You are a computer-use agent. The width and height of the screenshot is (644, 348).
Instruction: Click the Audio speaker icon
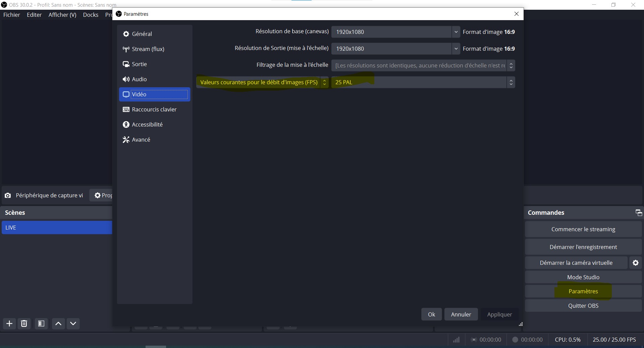(126, 79)
